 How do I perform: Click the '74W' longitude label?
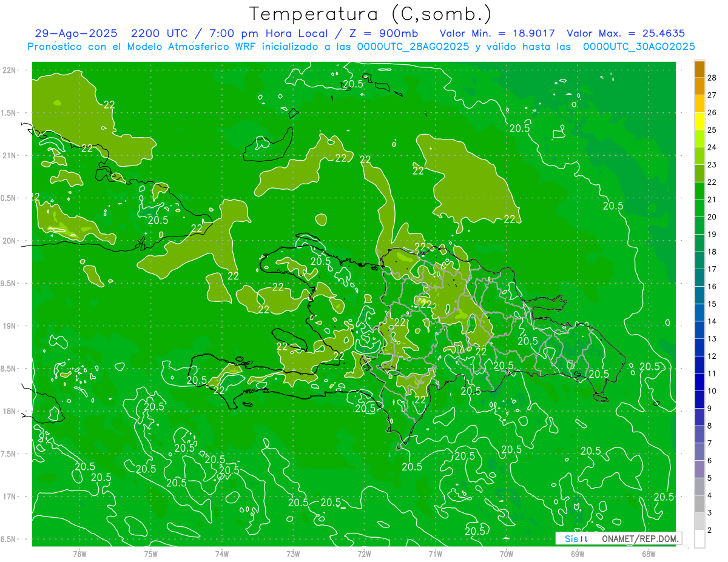[x=222, y=554]
